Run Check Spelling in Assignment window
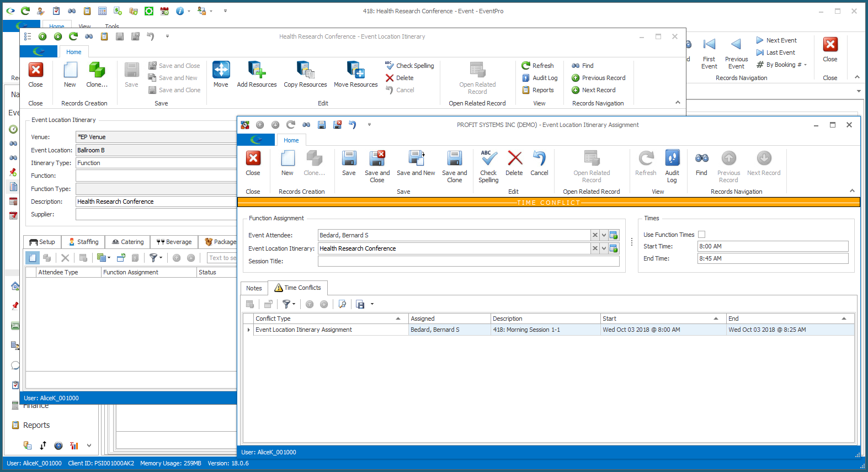Screen dimensions: 868x472 point(488,166)
